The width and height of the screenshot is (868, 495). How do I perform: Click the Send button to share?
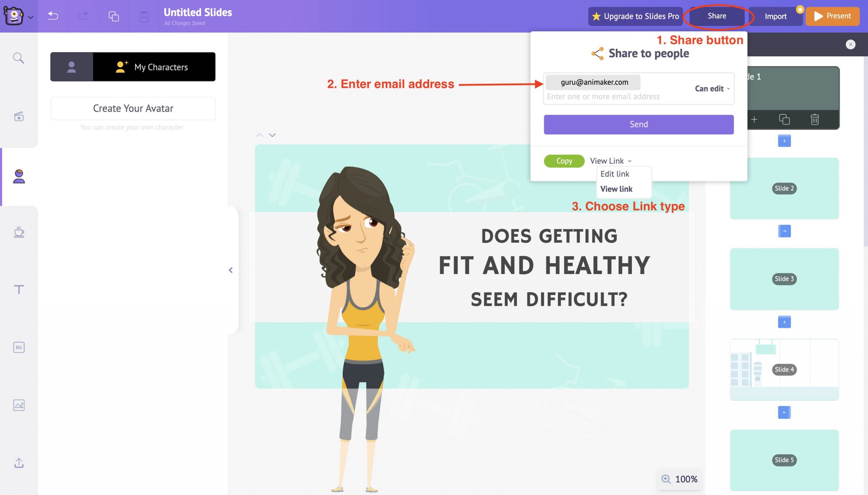click(638, 124)
